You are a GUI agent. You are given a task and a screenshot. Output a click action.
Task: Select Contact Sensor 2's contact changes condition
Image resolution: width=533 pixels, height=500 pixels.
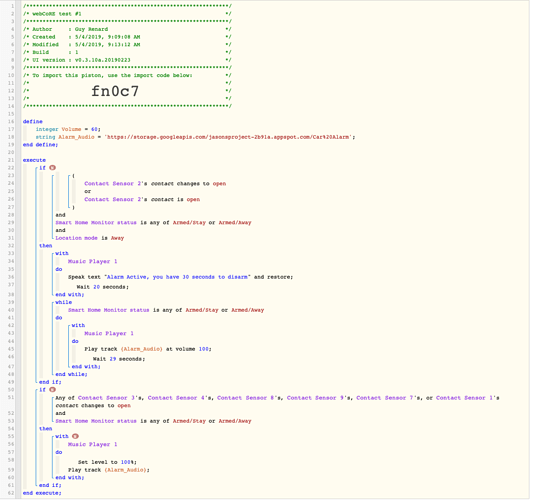[155, 184]
